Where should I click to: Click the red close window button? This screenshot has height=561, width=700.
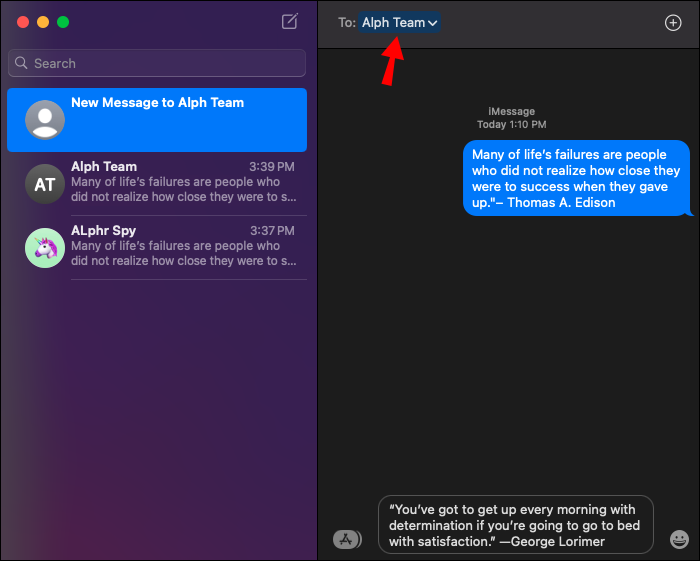pyautogui.click(x=23, y=22)
